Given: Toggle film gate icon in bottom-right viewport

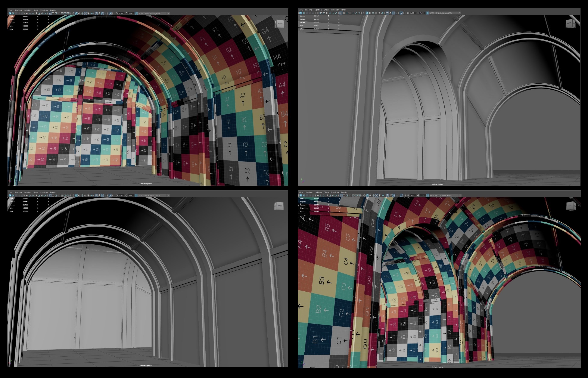Looking at the screenshot, I should point(344,196).
